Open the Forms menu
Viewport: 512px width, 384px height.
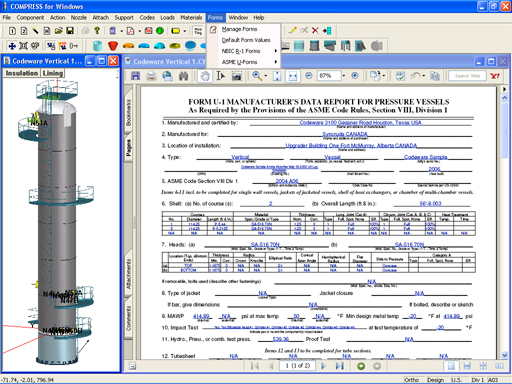[215, 17]
